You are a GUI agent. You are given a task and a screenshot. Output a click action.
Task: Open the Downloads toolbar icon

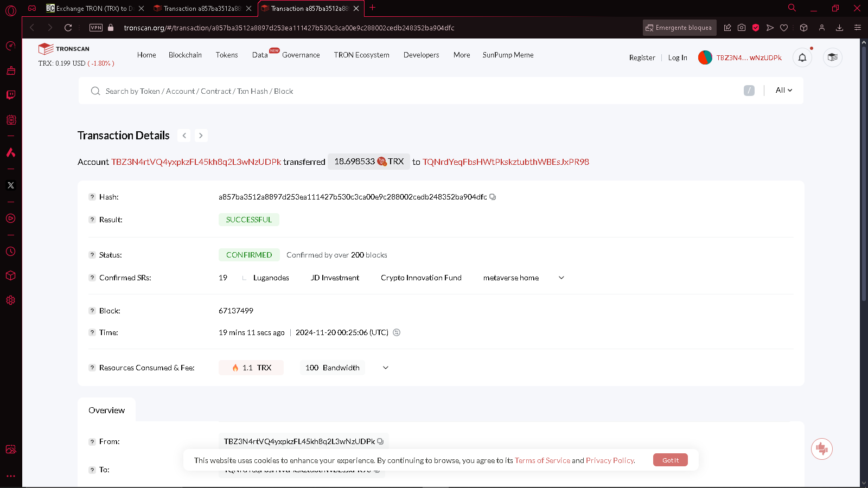pyautogui.click(x=839, y=28)
